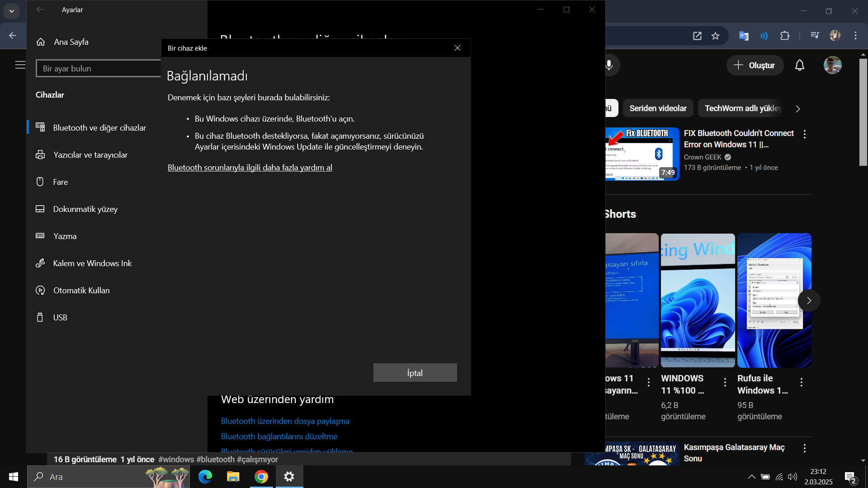This screenshot has height=488, width=868.
Task: Click the YouTube voice search microphone
Action: (609, 66)
